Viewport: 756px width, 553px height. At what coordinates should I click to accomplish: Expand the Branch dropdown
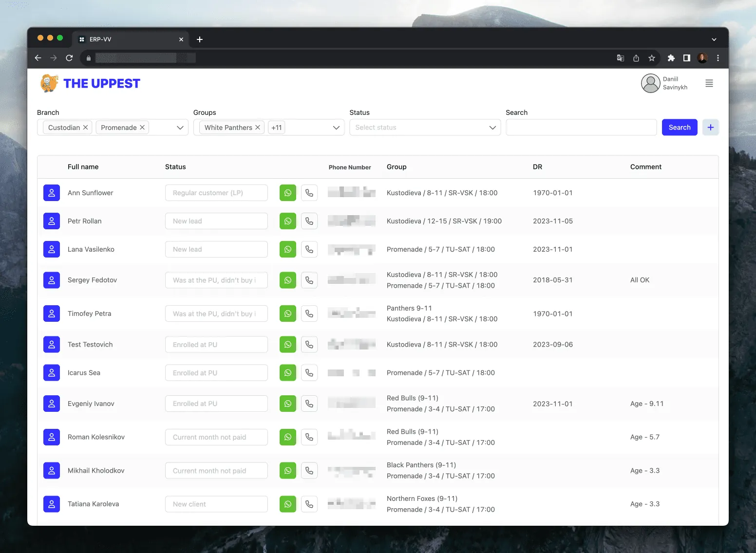coord(180,128)
